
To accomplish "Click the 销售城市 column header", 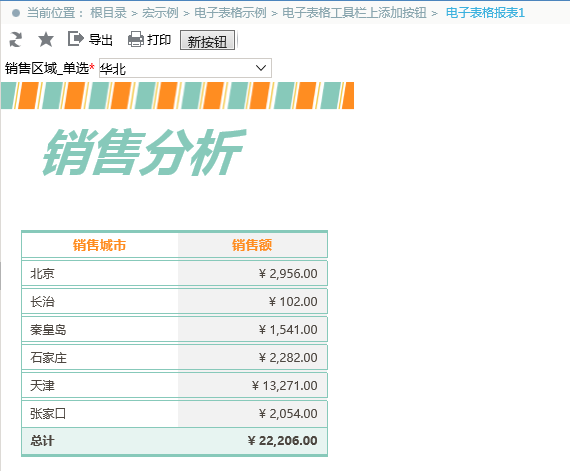I will pos(100,245).
